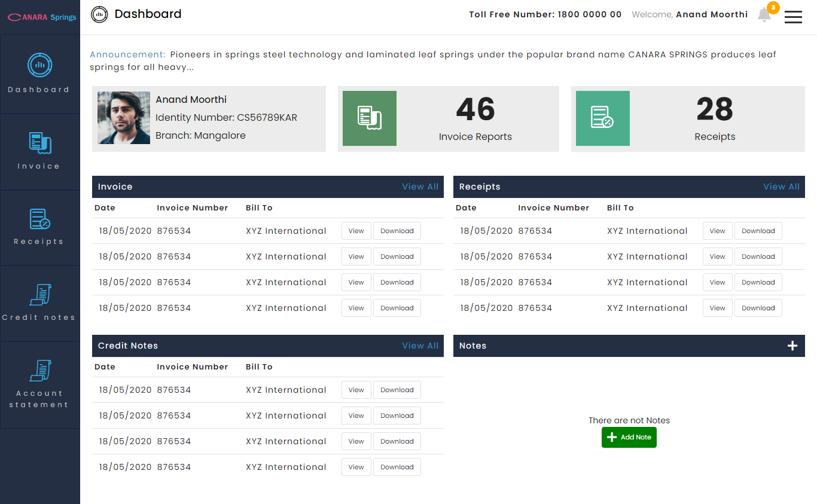Click the green Invoice Reports icon tile
This screenshot has height=504, width=817.
click(x=369, y=118)
